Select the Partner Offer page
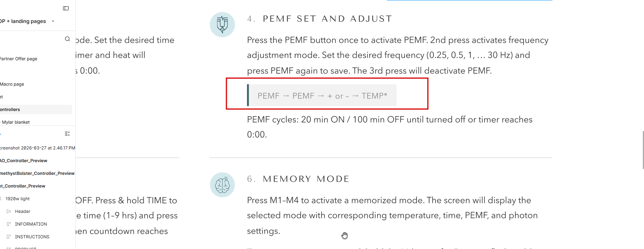Viewport: 644px width, 249px height. pyautogui.click(x=19, y=59)
